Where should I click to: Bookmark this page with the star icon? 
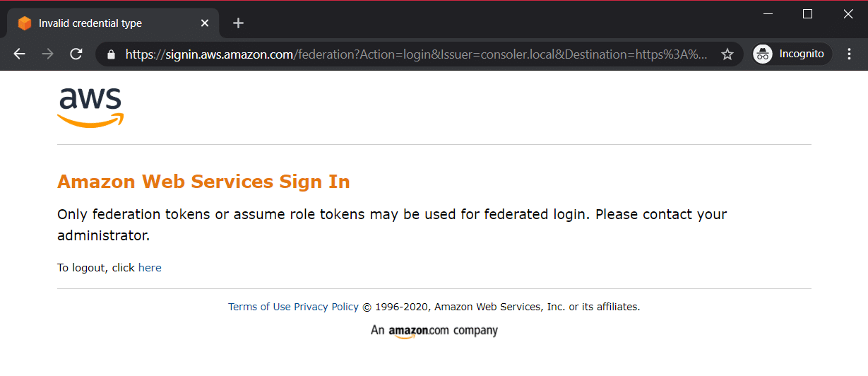pyautogui.click(x=727, y=54)
